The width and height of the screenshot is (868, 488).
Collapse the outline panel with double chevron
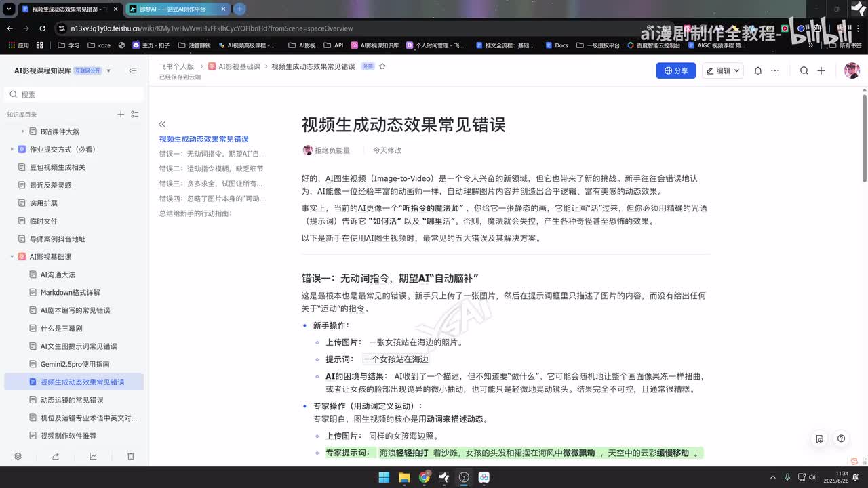pyautogui.click(x=162, y=124)
